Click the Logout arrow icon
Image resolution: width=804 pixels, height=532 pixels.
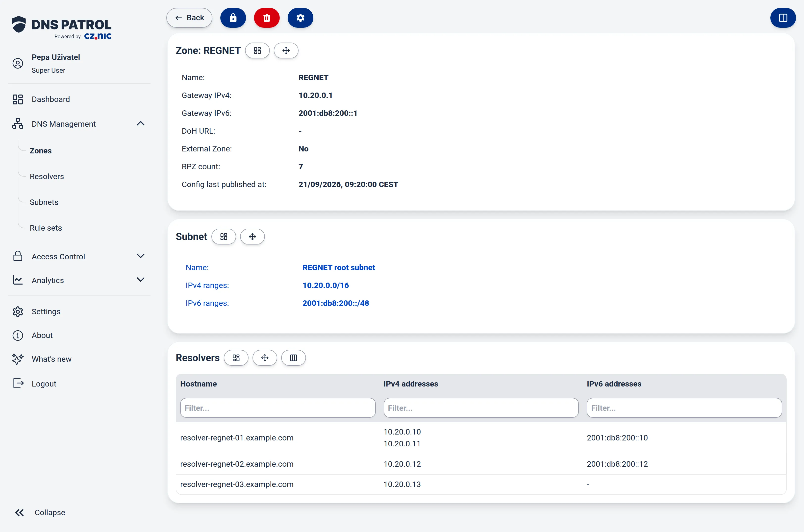click(18, 383)
